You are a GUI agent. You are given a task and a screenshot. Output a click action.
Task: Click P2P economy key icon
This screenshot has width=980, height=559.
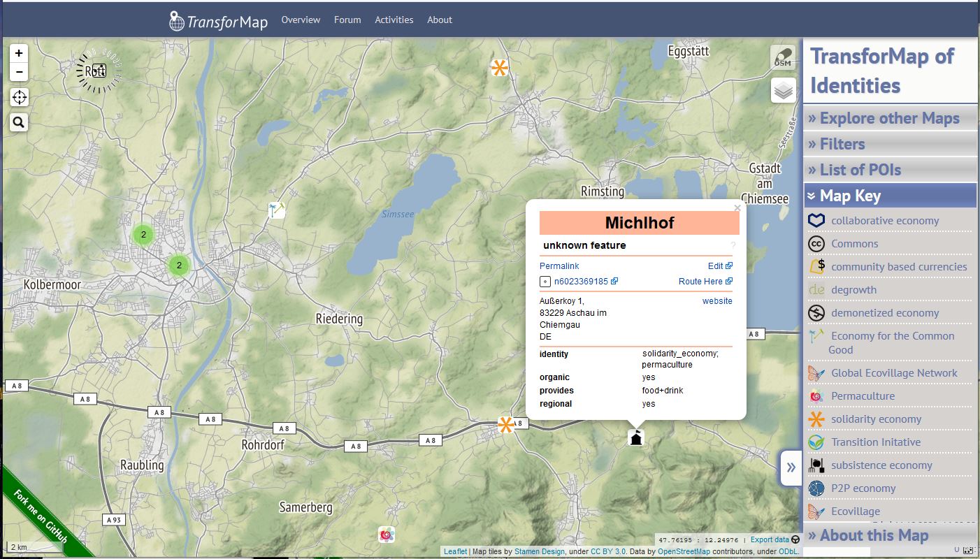coord(816,488)
